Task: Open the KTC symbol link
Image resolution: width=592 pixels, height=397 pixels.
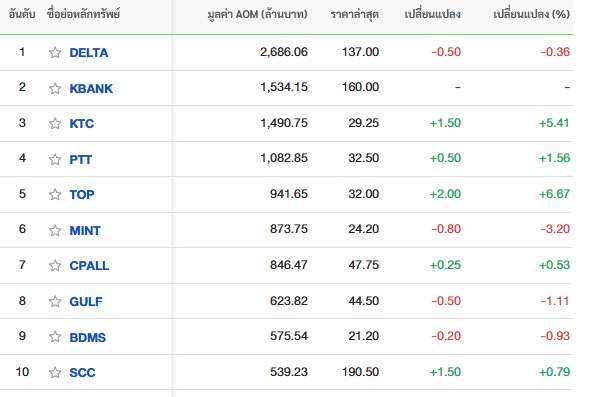Action: coord(82,124)
